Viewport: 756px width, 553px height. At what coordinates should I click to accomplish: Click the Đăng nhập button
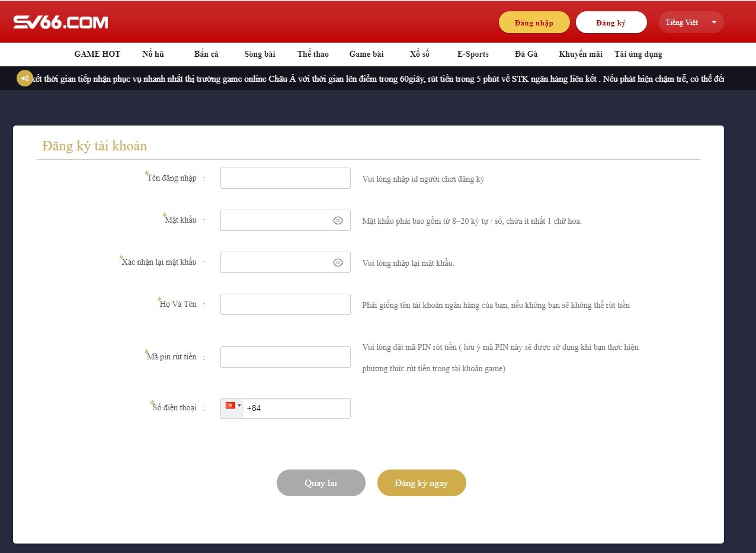tap(533, 22)
